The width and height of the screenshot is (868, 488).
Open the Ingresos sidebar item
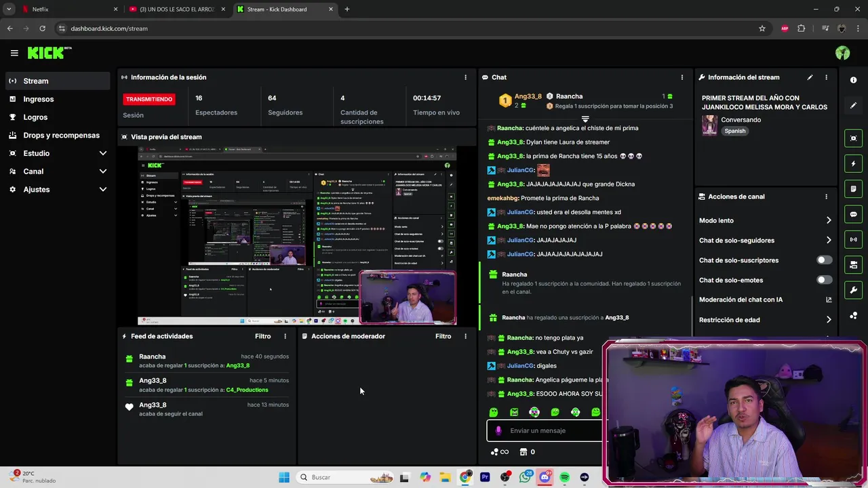coord(57,99)
